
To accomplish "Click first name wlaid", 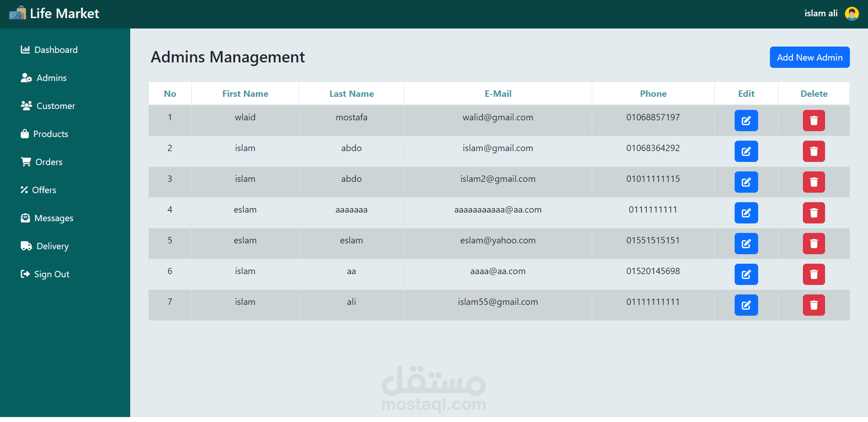I will click(245, 118).
